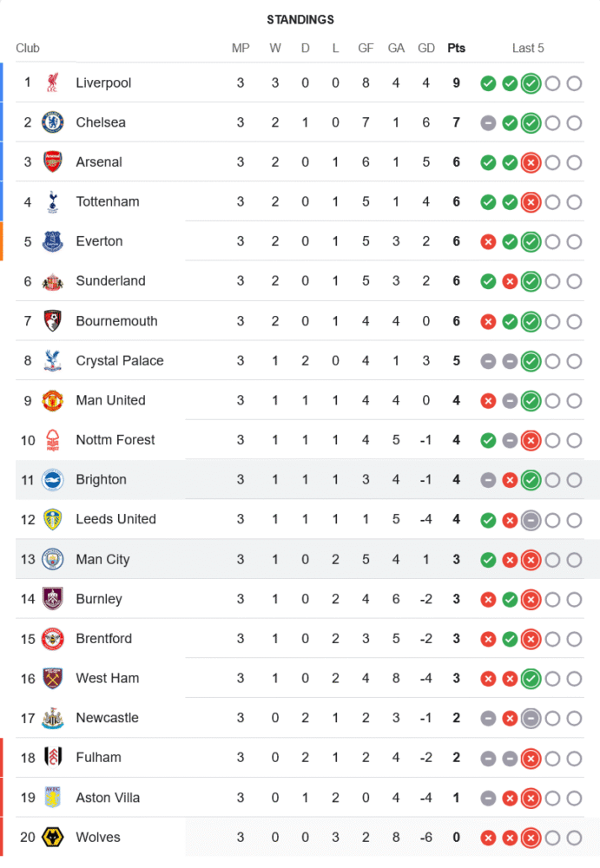
Task: Sort table by GD column header
Action: pos(425,48)
